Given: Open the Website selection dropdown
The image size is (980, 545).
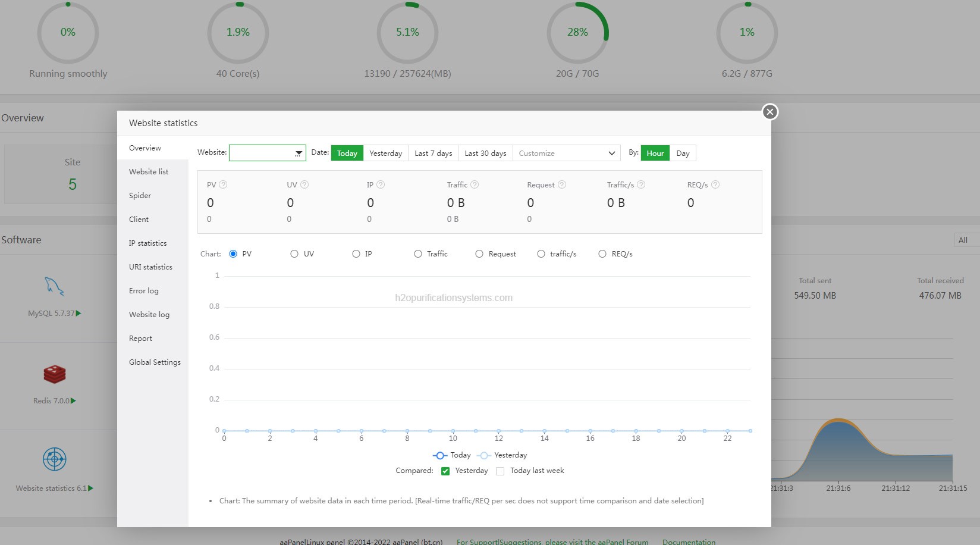Looking at the screenshot, I should 268,154.
